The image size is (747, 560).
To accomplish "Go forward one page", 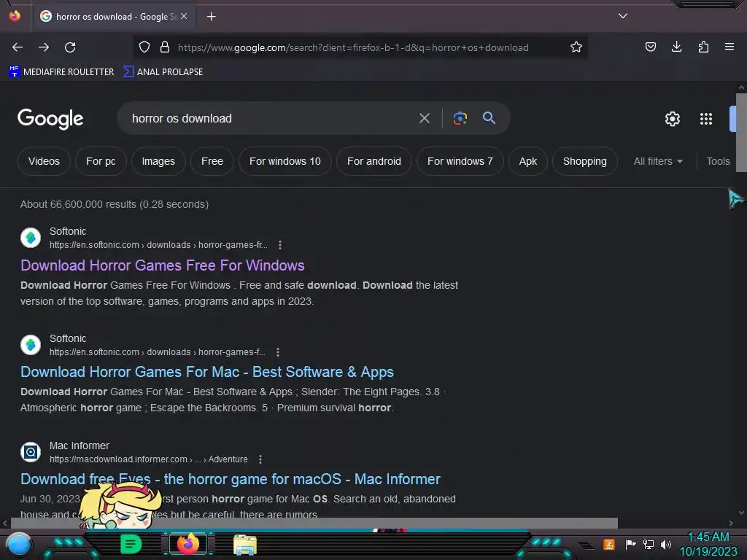I will 44,47.
